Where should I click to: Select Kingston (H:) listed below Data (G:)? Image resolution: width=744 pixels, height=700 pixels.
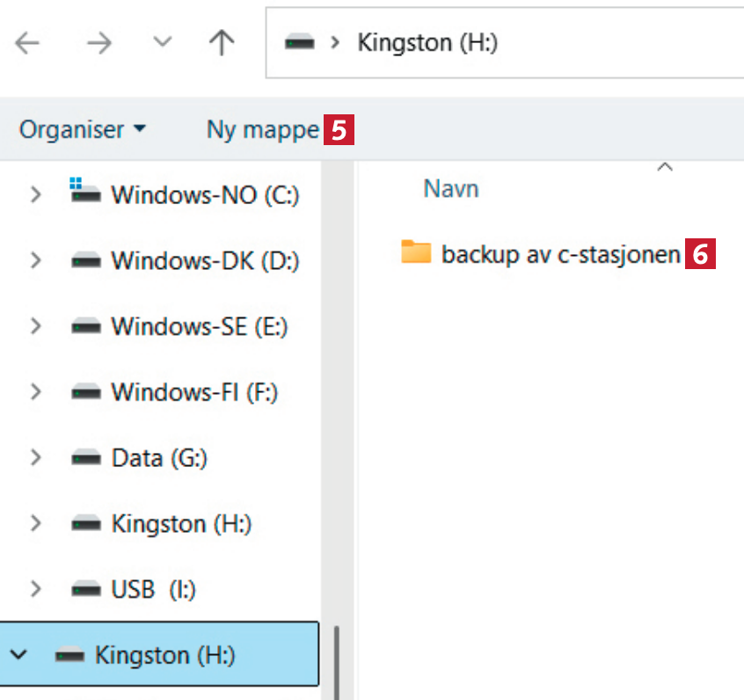(181, 523)
